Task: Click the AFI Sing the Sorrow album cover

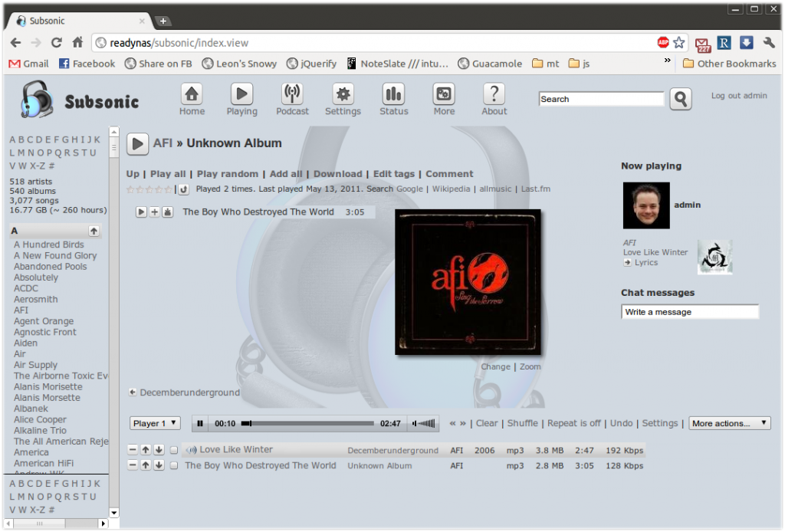Action: pyautogui.click(x=468, y=282)
